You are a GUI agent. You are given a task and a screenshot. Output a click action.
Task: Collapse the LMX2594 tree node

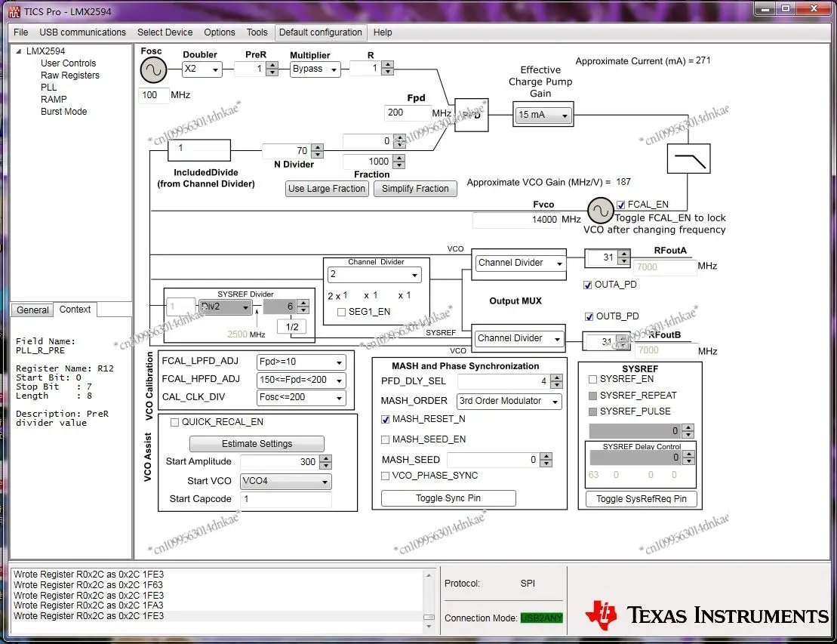point(19,51)
